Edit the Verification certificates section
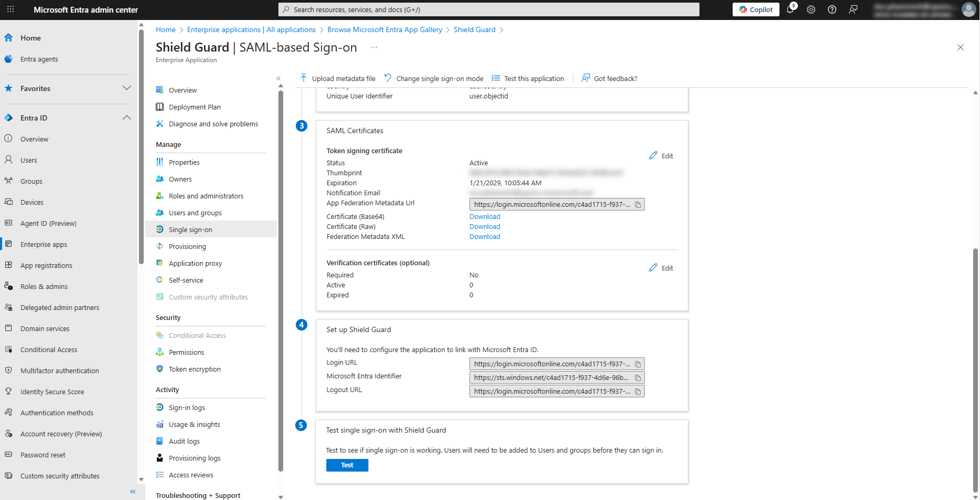The image size is (980, 500). point(661,268)
